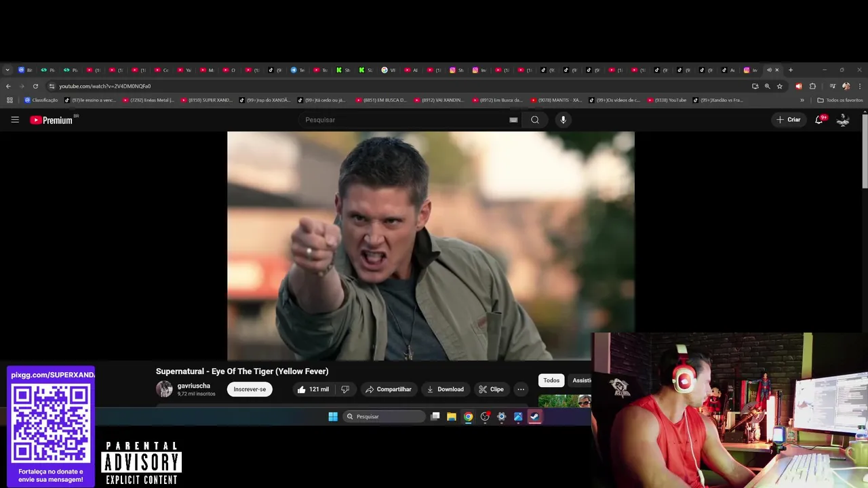
Task: Like the video with 121 mil thumbs-up
Action: 313,389
